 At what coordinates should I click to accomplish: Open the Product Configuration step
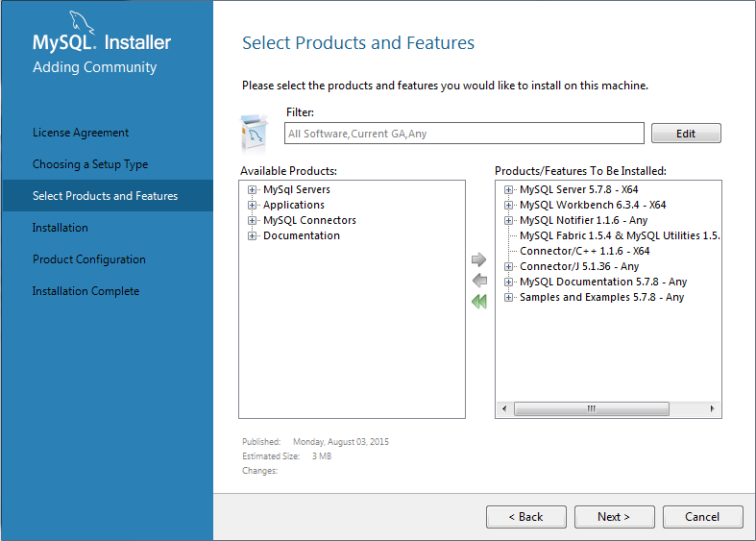tap(89, 259)
